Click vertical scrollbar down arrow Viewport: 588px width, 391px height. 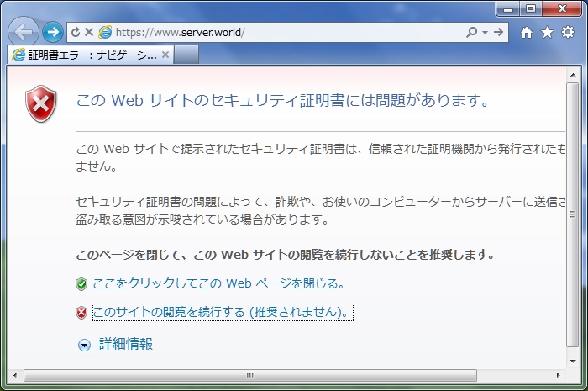pyautogui.click(x=573, y=362)
